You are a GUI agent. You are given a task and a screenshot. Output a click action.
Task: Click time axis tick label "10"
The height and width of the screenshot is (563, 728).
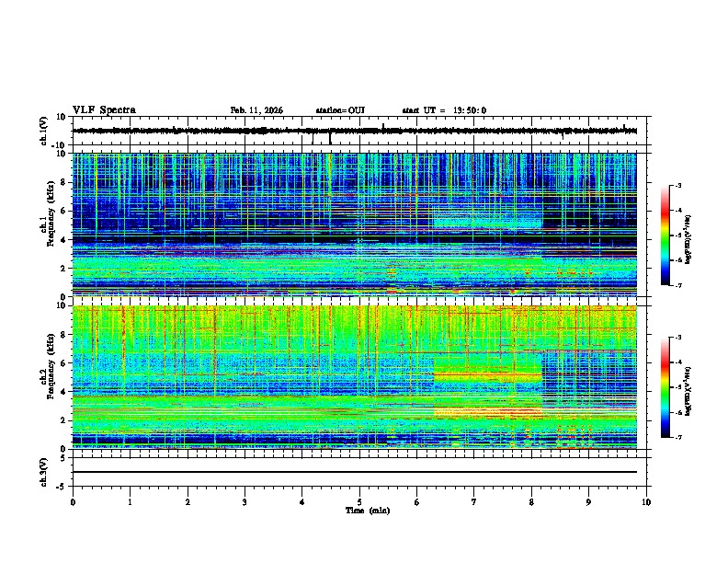point(646,502)
